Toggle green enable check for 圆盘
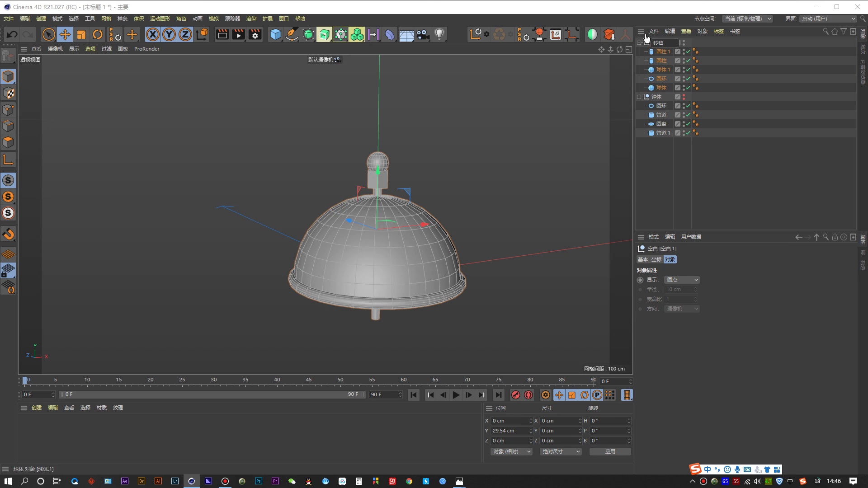The image size is (868, 488). tap(688, 124)
